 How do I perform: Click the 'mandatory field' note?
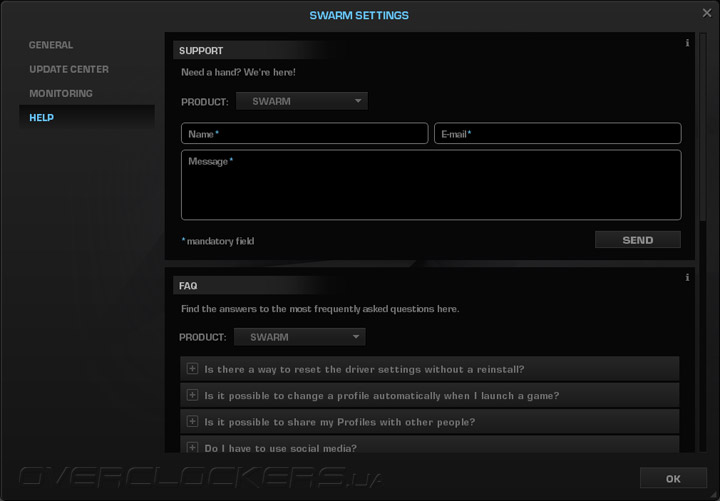[x=218, y=241]
